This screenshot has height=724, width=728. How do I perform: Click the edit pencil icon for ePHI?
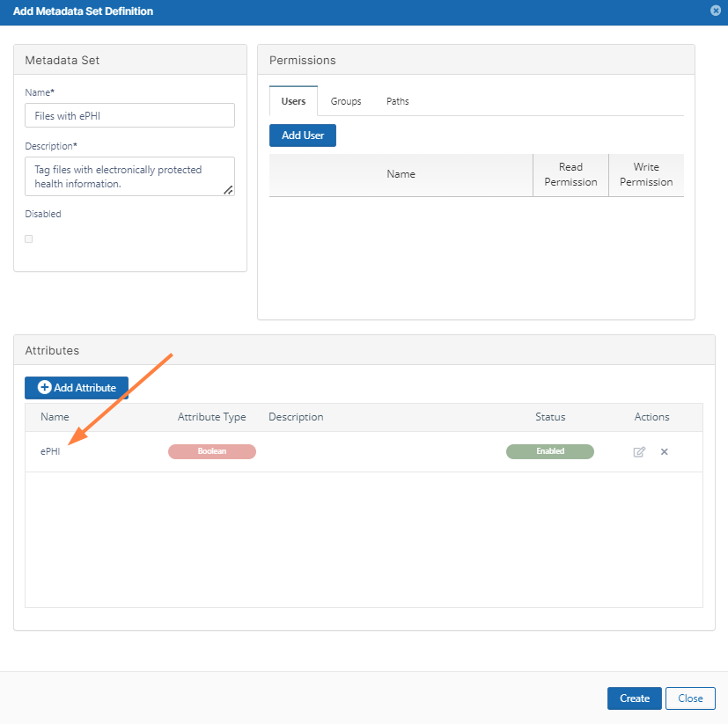(x=639, y=452)
